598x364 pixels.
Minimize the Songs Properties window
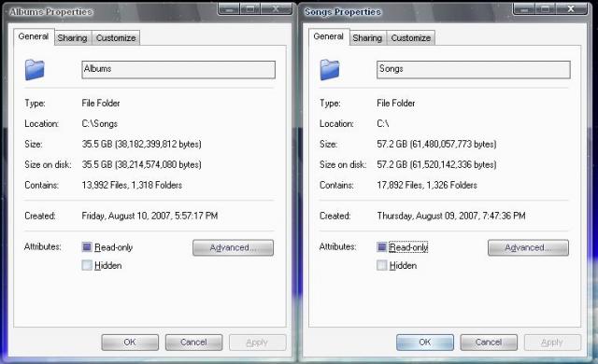tap(524, 8)
